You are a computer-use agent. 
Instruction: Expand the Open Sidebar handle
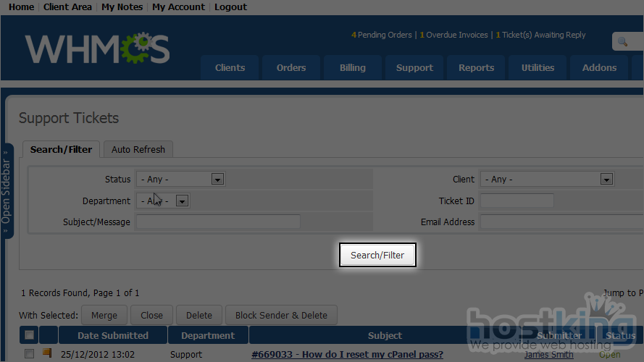tap(7, 191)
